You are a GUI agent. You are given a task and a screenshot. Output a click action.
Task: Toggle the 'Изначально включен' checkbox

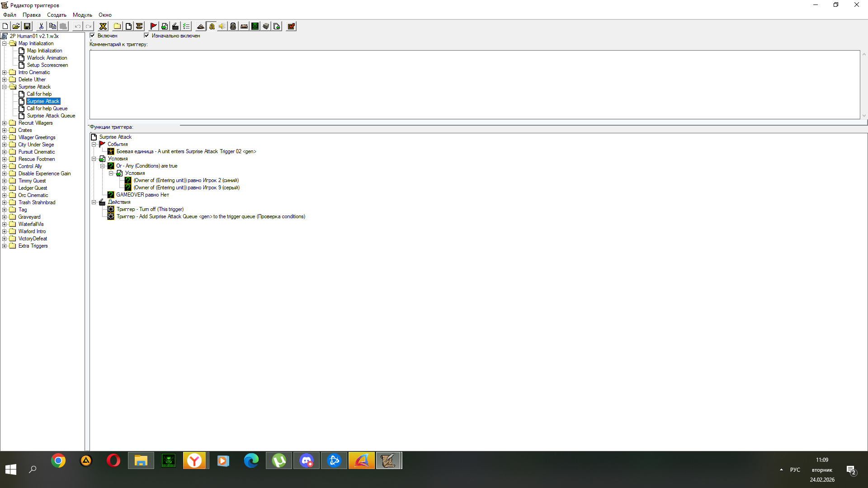pyautogui.click(x=146, y=35)
